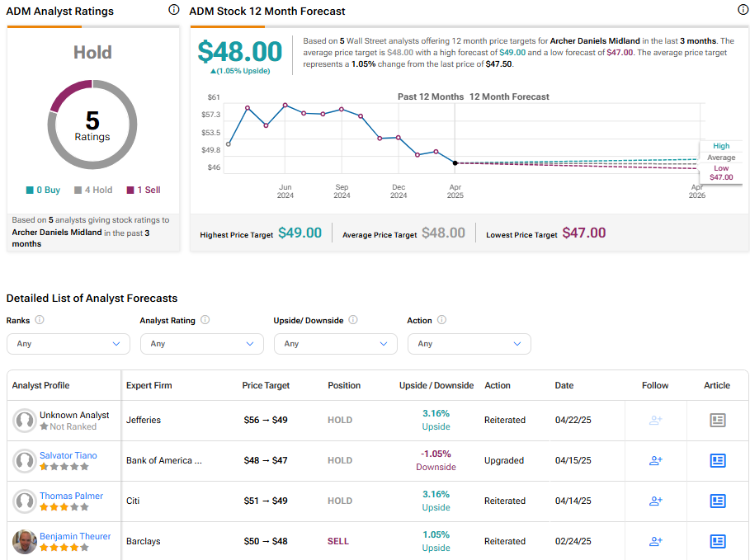Open article for Bank of America rating
750x560 pixels.
pos(718,460)
